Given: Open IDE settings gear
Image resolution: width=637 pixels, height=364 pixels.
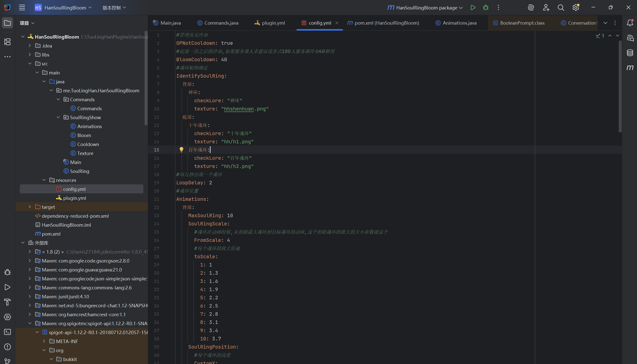Looking at the screenshot, I should coord(576,7).
